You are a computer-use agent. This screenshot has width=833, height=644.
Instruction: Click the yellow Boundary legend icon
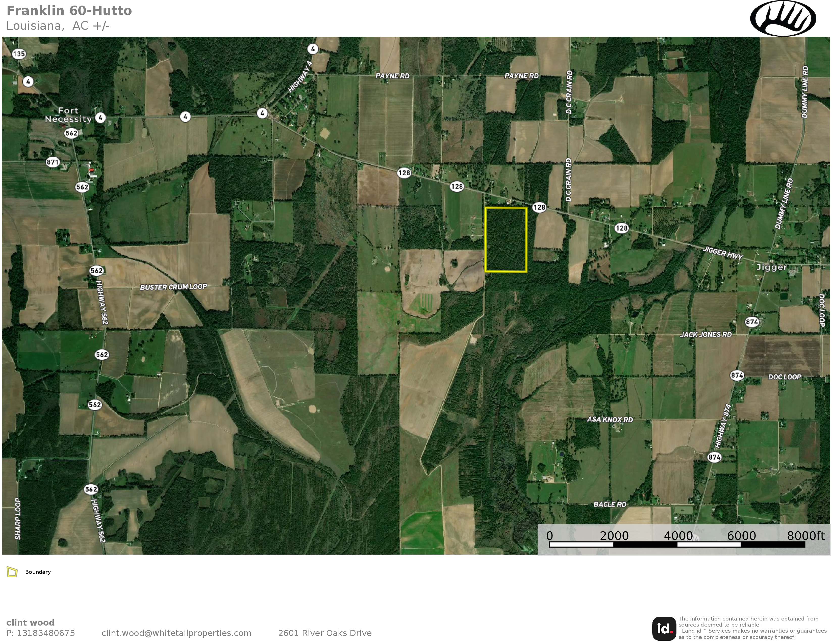pyautogui.click(x=12, y=572)
